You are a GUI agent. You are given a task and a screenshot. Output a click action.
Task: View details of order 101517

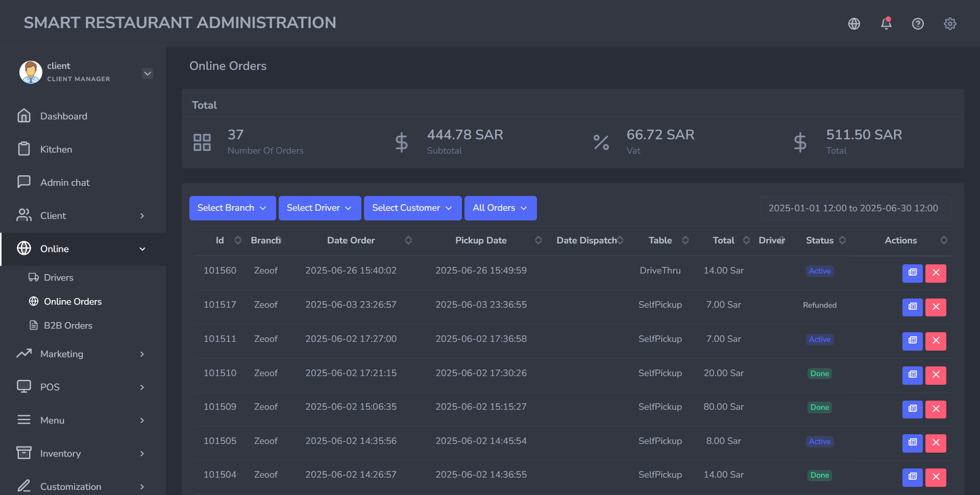coord(913,307)
